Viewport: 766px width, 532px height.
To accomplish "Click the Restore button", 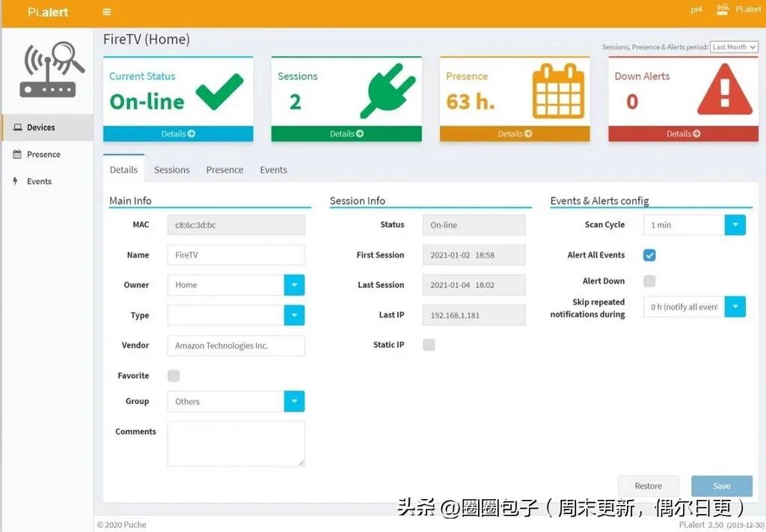I will point(649,486).
